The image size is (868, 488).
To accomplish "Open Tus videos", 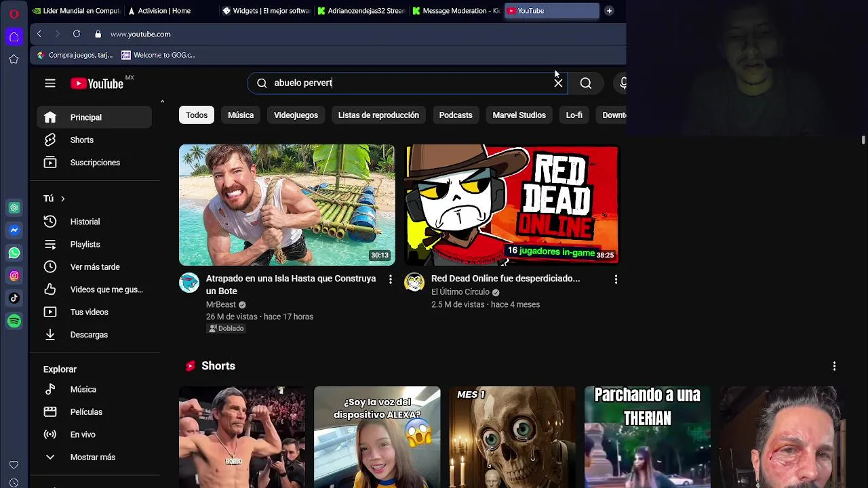I will 94,312.
